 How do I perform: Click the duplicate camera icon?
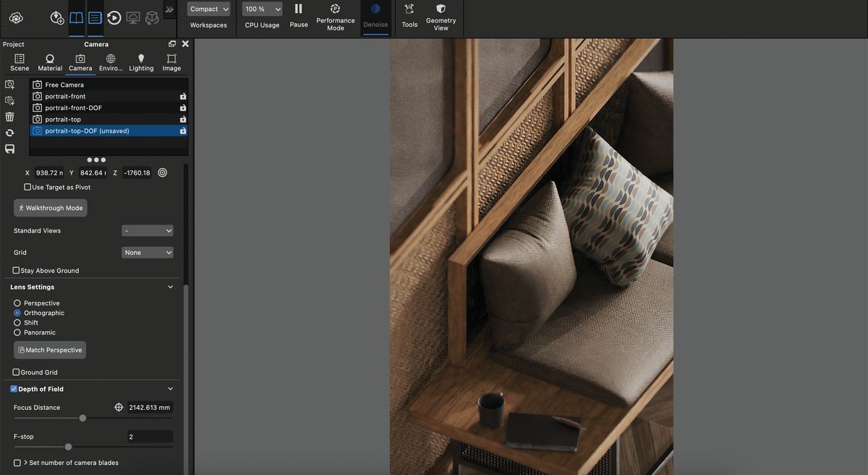click(x=10, y=100)
